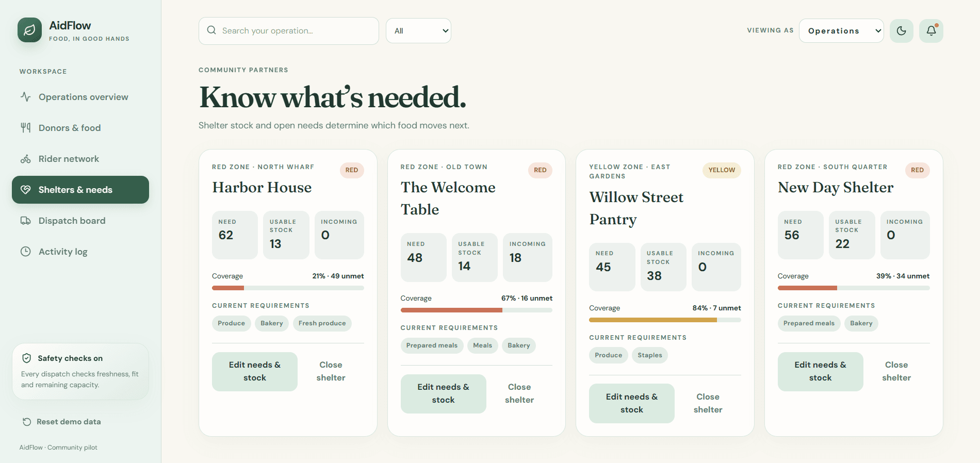Edit needs & stock for Harbor House
Viewport: 980px width, 463px height.
pos(255,371)
